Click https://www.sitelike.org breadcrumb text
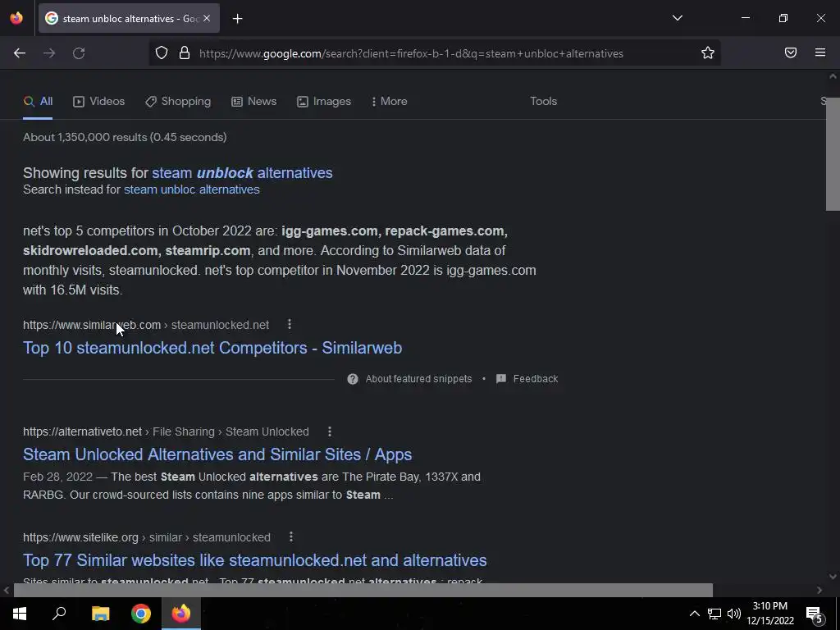Screen dimensions: 840x630 click(80, 537)
